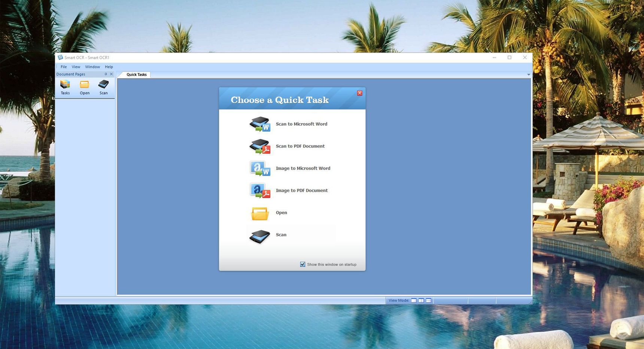The width and height of the screenshot is (644, 349).
Task: Click the Scan to PDF Document label
Action: (x=300, y=146)
